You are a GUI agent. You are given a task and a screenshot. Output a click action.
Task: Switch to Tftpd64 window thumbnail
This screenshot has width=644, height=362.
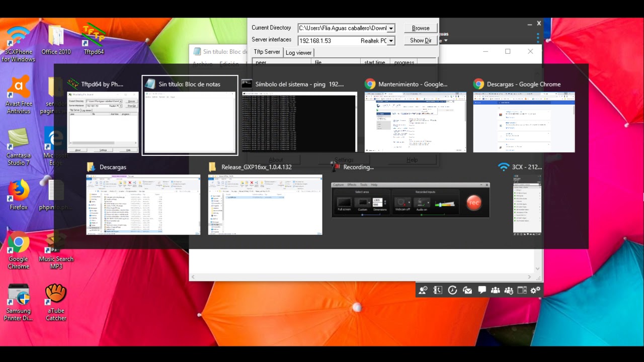pos(103,121)
